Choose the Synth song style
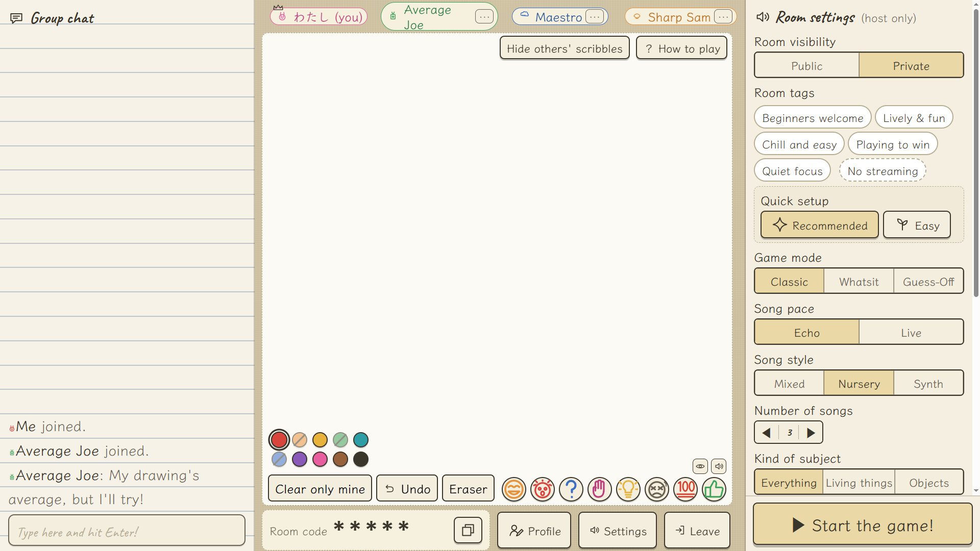Screen dimensions: 980x551 (928, 384)
